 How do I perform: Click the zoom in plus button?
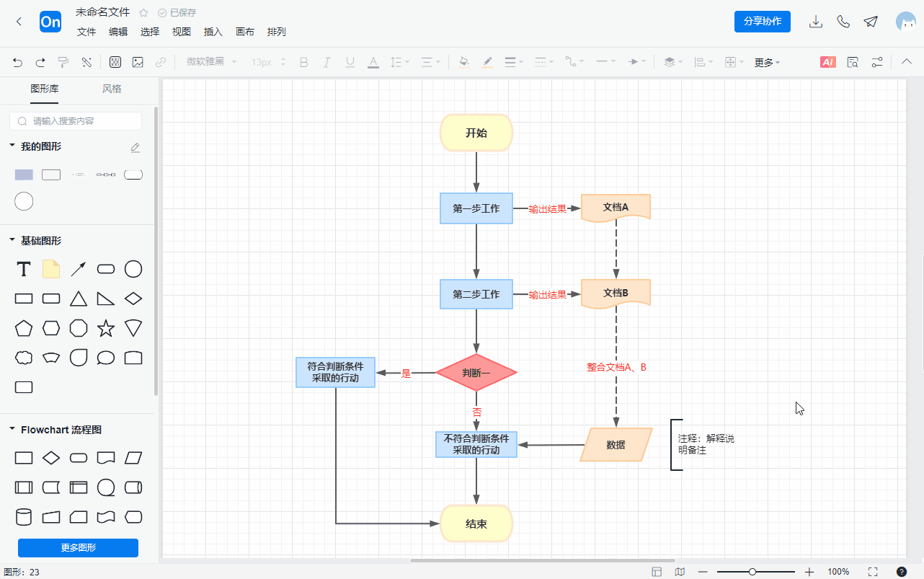(x=809, y=572)
